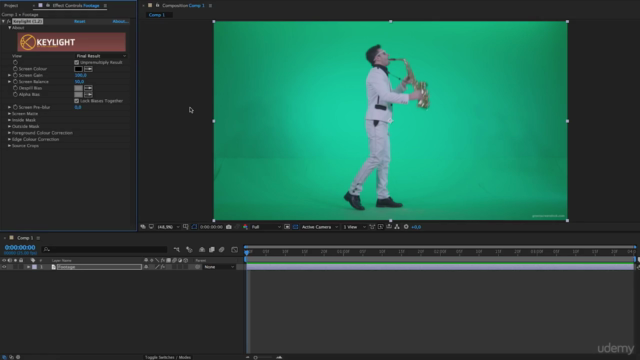The image size is (640, 360).
Task: Enable motion blur for the composition
Action: [x=222, y=249]
